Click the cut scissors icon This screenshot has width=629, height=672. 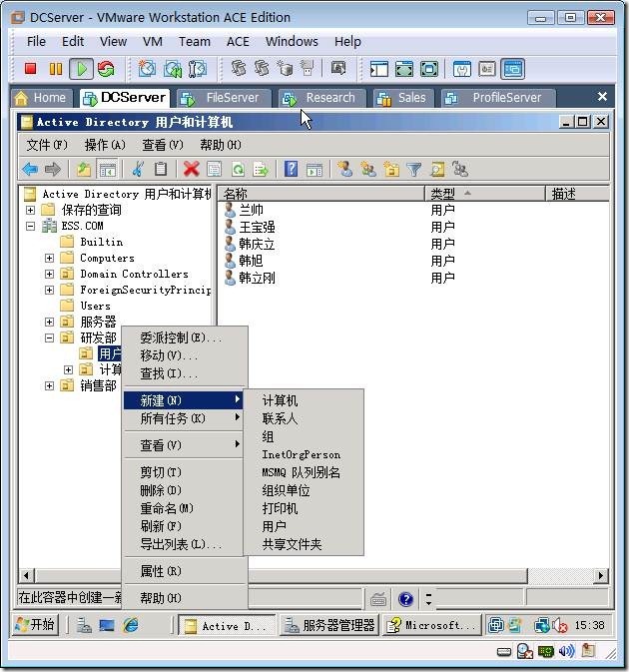pos(138,169)
